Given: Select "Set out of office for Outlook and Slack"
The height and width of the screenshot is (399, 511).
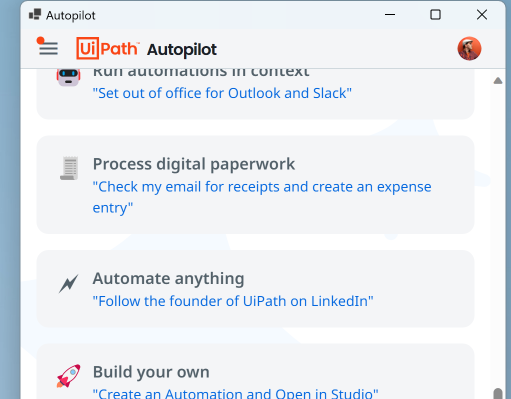Looking at the screenshot, I should (x=222, y=93).
